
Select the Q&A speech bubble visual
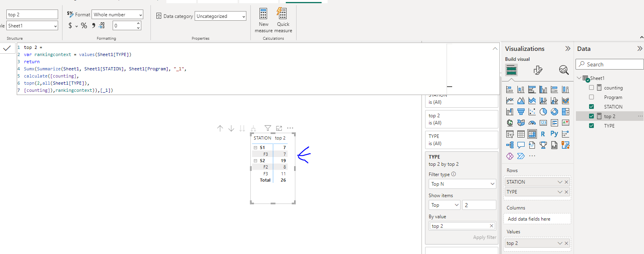coord(521,145)
